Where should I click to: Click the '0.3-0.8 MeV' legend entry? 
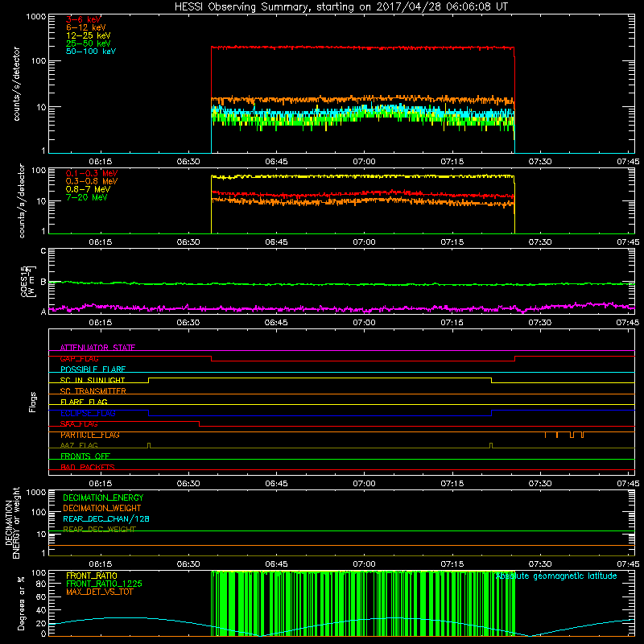(x=92, y=181)
